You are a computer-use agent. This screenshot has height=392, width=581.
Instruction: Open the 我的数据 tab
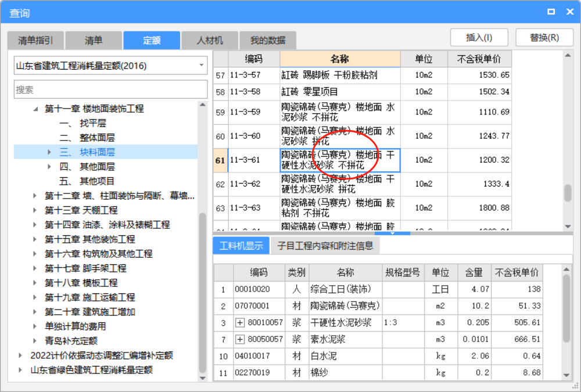[x=268, y=41]
